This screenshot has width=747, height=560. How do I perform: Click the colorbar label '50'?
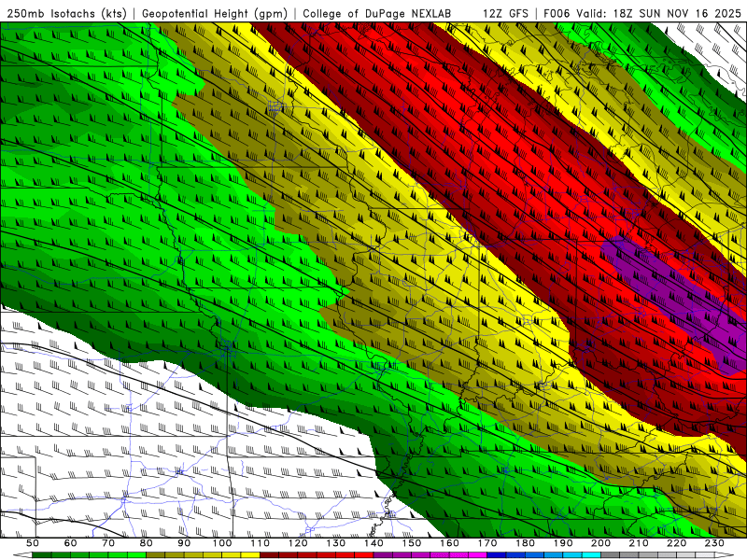pyautogui.click(x=33, y=543)
